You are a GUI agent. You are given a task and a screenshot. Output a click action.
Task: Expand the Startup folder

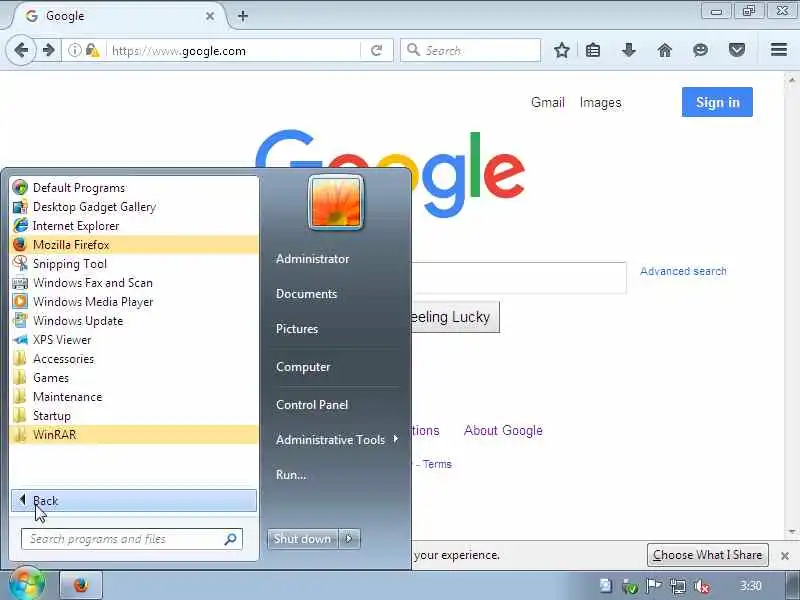click(134, 416)
